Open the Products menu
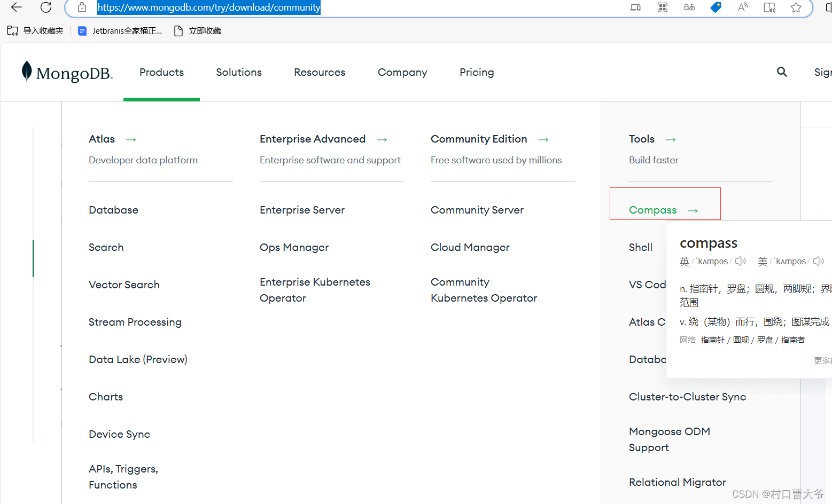The width and height of the screenshot is (832, 504). [x=161, y=72]
